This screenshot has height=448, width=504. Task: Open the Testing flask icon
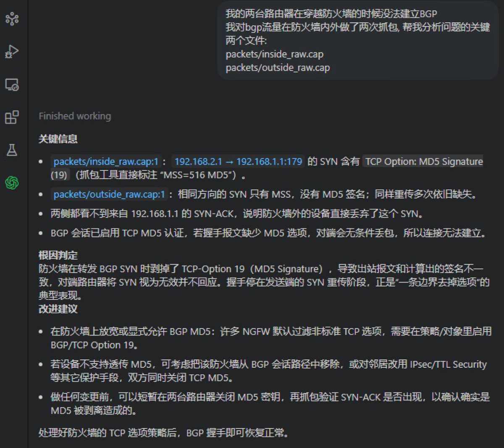pos(12,150)
